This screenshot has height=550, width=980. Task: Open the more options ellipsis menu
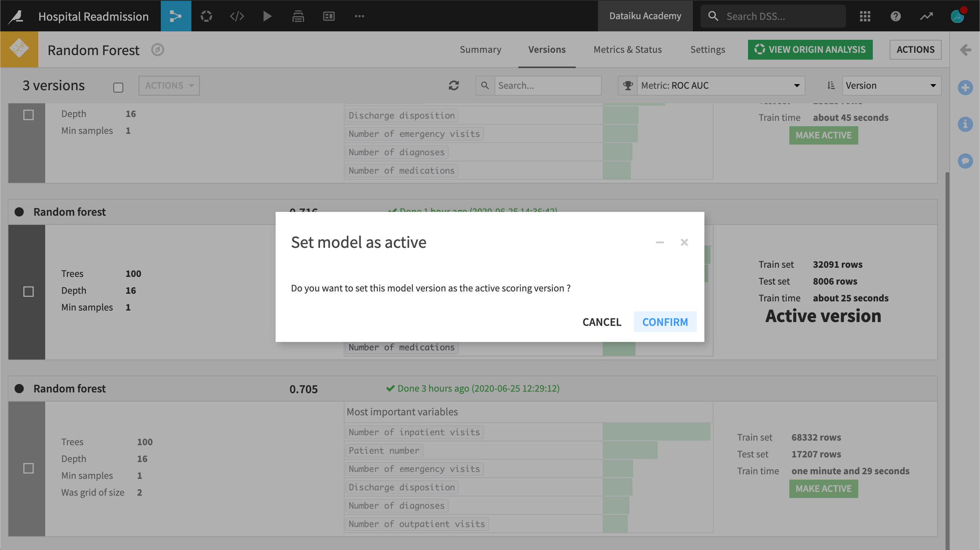359,16
